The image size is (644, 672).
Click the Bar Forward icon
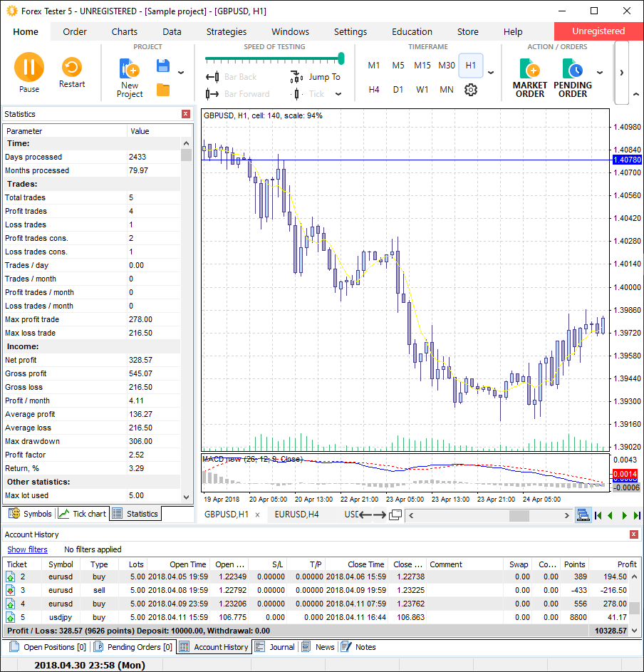212,94
